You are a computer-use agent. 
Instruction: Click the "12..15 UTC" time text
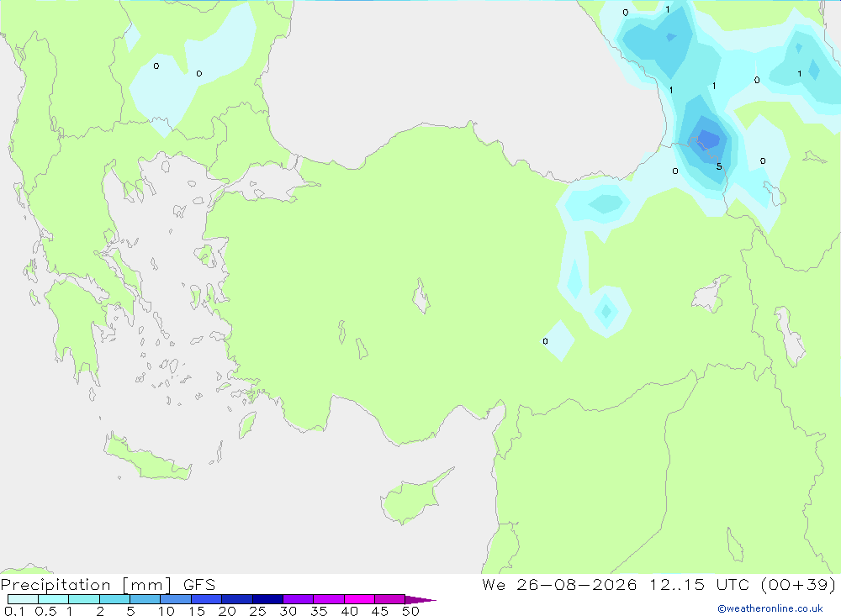pyautogui.click(x=699, y=585)
